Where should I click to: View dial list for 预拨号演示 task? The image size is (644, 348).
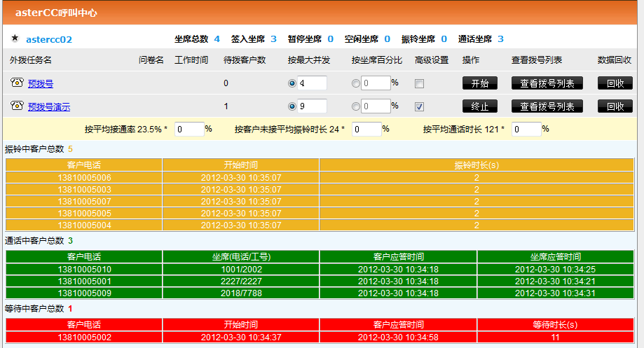point(547,106)
